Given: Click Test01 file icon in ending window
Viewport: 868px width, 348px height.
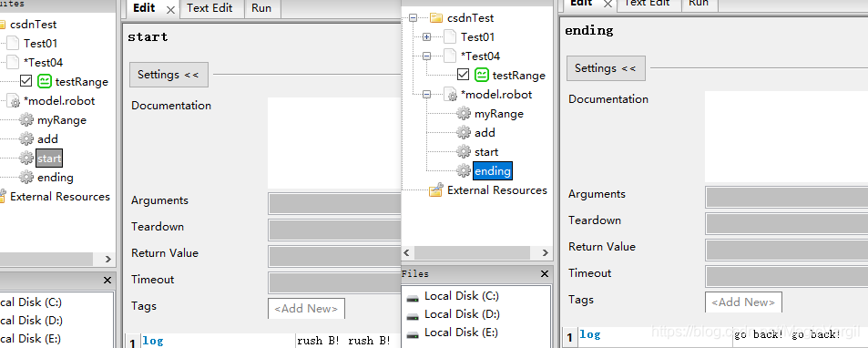Looking at the screenshot, I should click(450, 37).
